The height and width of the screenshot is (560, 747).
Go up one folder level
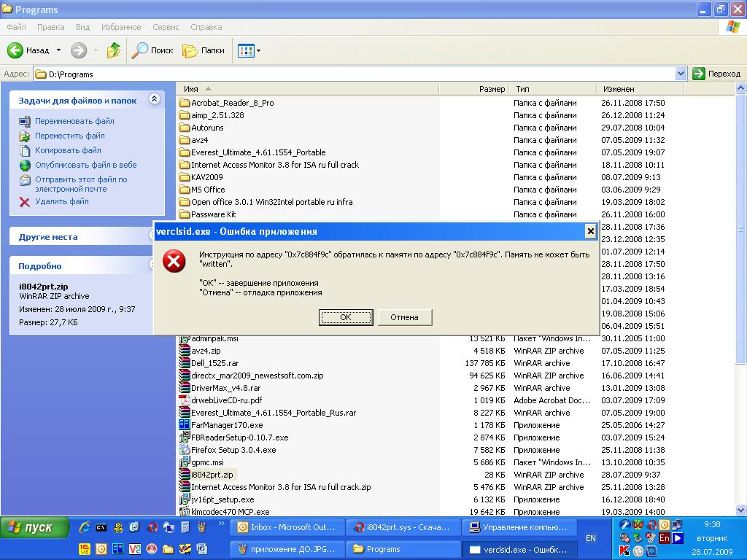point(113,50)
